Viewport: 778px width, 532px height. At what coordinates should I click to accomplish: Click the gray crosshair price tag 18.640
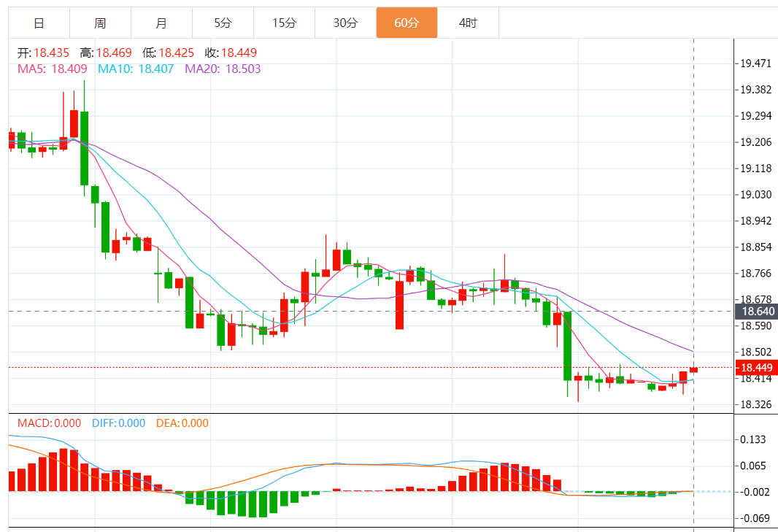pyautogui.click(x=756, y=311)
